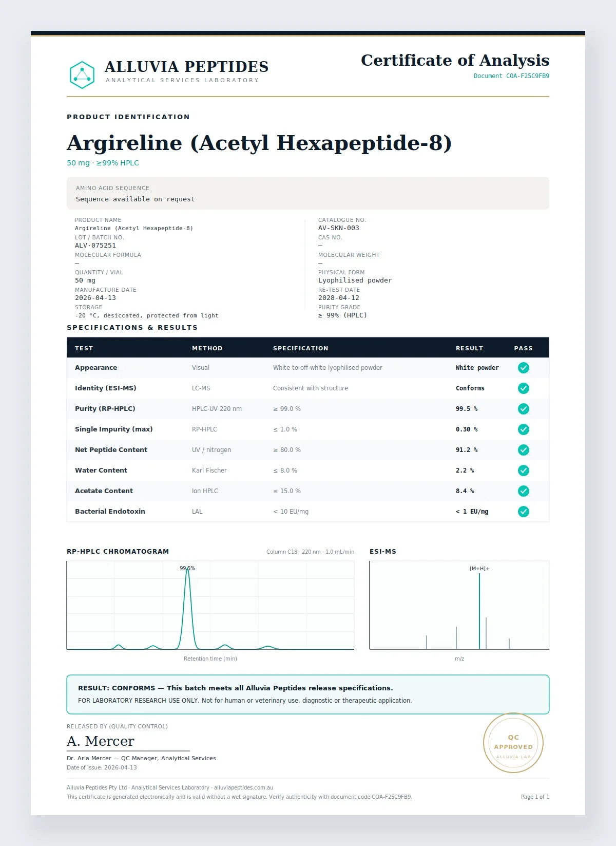Click the Certificate of Analysis title
This screenshot has width=616, height=846.
coord(455,60)
